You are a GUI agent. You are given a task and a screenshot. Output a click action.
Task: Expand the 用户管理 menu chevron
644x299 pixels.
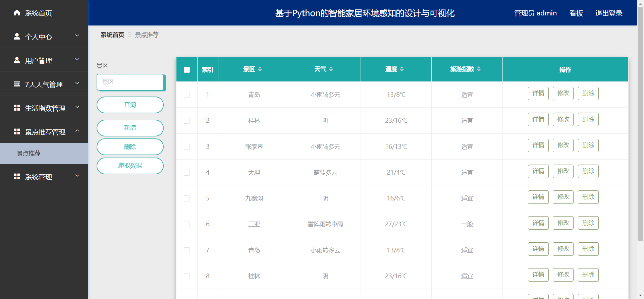[x=77, y=59]
